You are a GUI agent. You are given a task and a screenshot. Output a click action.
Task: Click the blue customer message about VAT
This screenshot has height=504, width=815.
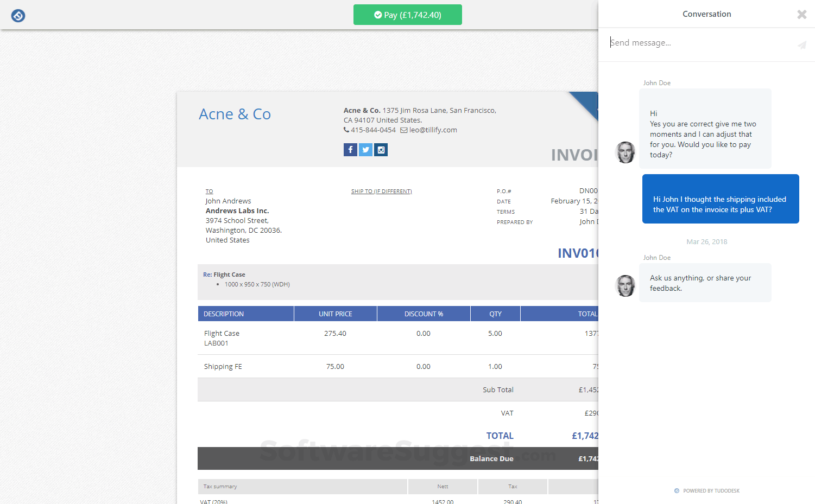click(721, 199)
